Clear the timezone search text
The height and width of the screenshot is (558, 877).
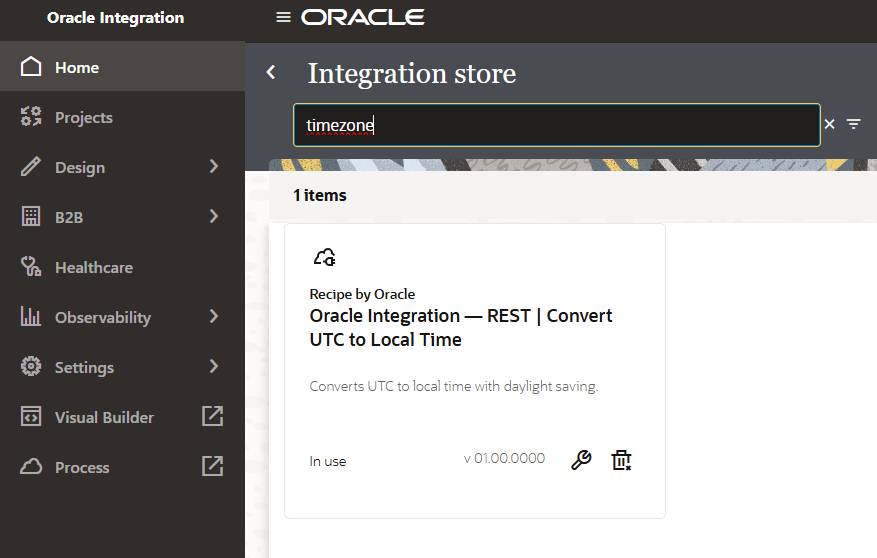[x=829, y=124]
